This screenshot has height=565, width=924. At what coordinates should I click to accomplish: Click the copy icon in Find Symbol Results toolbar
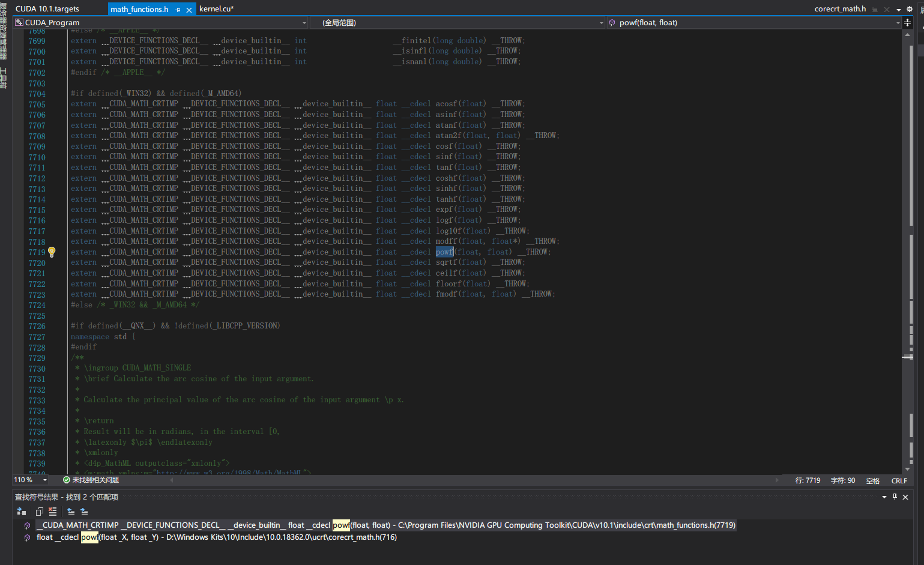[x=40, y=512]
